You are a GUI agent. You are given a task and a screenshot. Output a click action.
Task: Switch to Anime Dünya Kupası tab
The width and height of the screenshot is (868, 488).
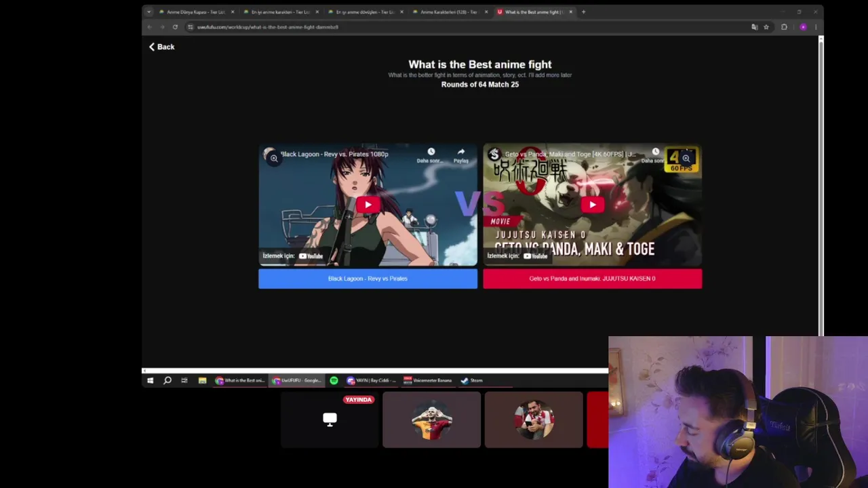coord(197,12)
